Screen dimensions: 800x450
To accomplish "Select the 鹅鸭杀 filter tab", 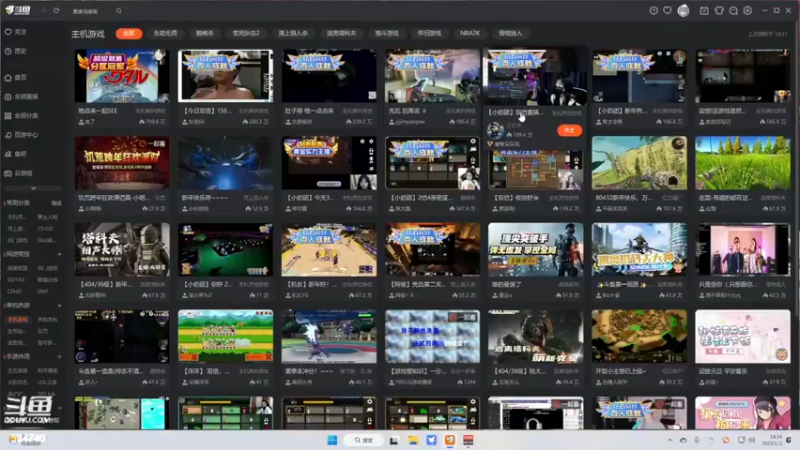I will tap(205, 33).
